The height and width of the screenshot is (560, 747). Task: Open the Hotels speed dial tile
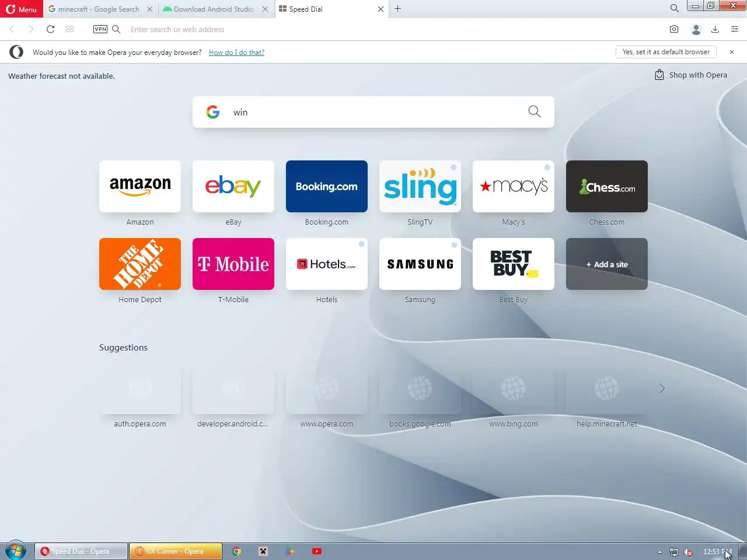(x=327, y=264)
